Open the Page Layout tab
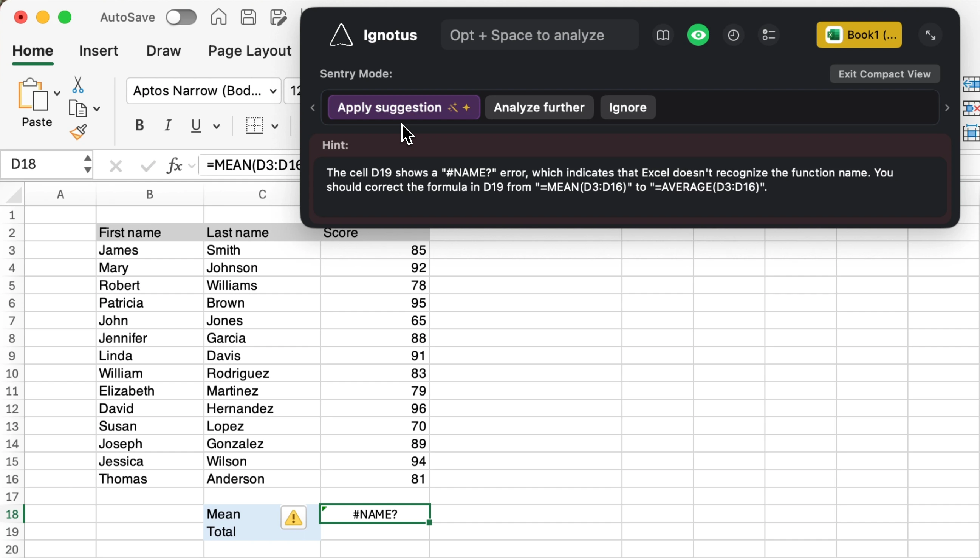This screenshot has width=980, height=558. 249,50
